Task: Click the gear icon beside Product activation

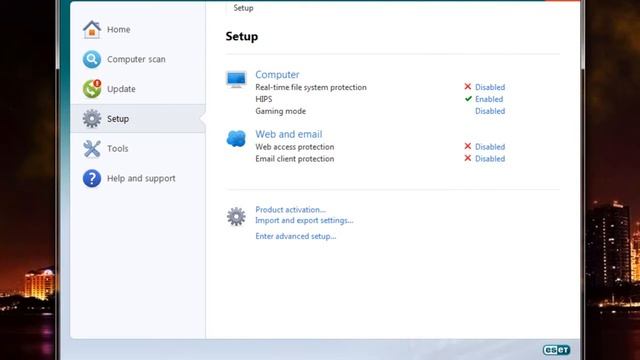Action: [236, 216]
